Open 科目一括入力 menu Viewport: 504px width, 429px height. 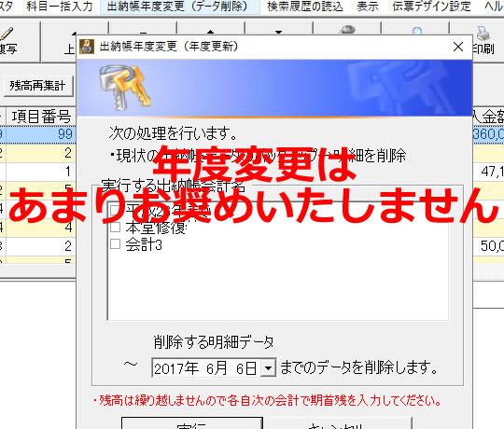pyautogui.click(x=60, y=7)
